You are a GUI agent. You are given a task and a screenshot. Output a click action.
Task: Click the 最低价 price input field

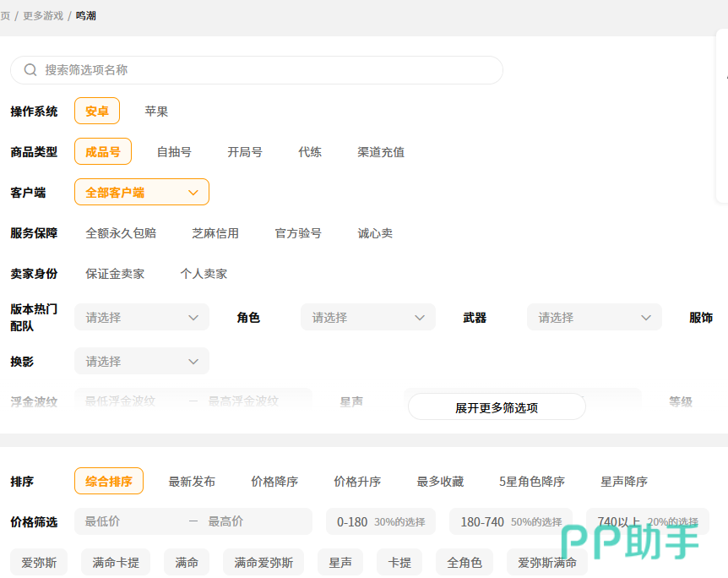point(131,522)
